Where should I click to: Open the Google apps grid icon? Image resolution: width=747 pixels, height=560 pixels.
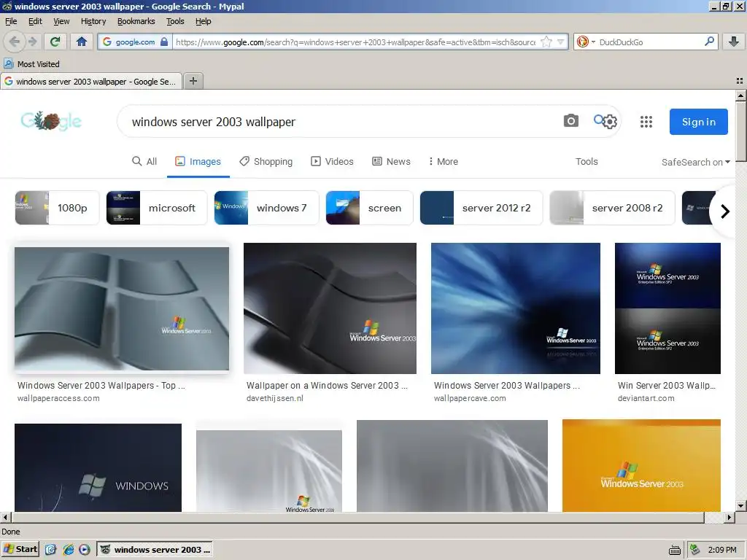(x=646, y=122)
